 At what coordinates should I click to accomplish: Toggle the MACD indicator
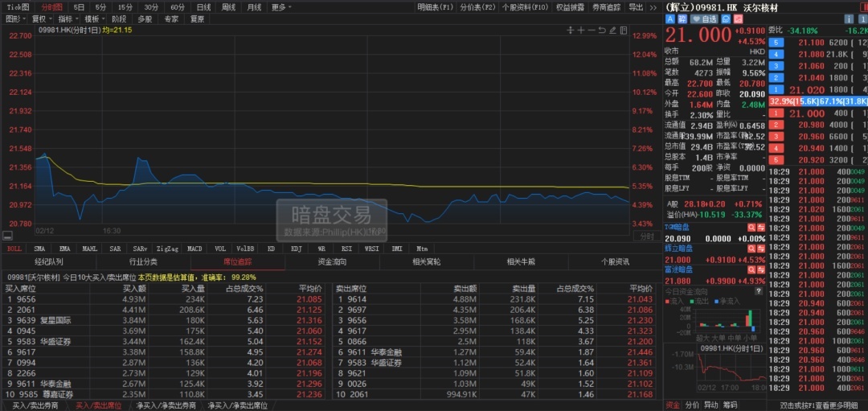pyautogui.click(x=194, y=249)
